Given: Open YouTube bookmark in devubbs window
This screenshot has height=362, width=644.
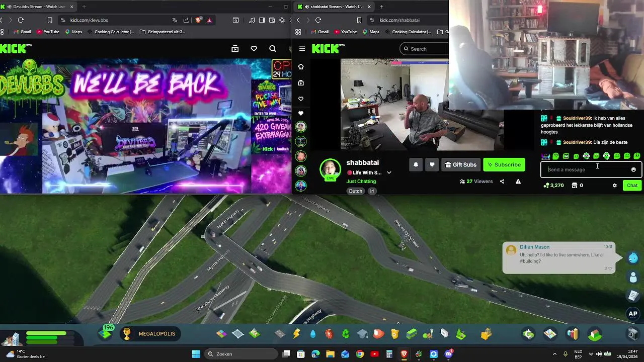Looking at the screenshot, I should (x=48, y=32).
